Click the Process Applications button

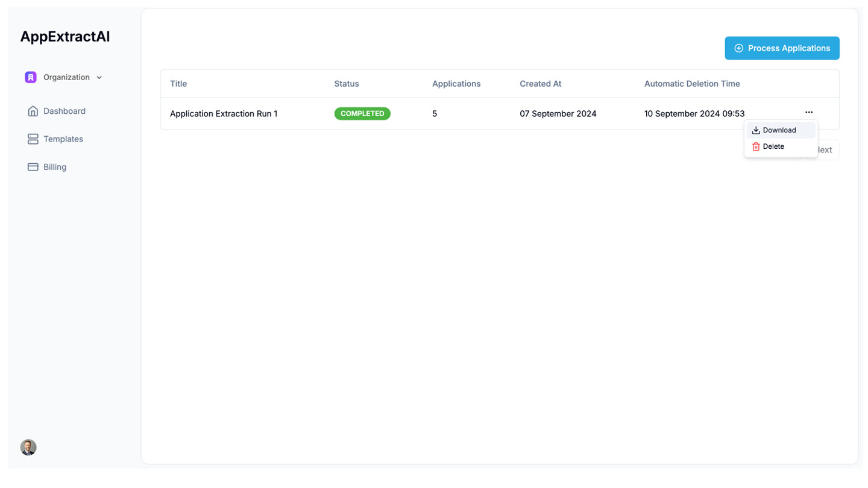pos(782,48)
